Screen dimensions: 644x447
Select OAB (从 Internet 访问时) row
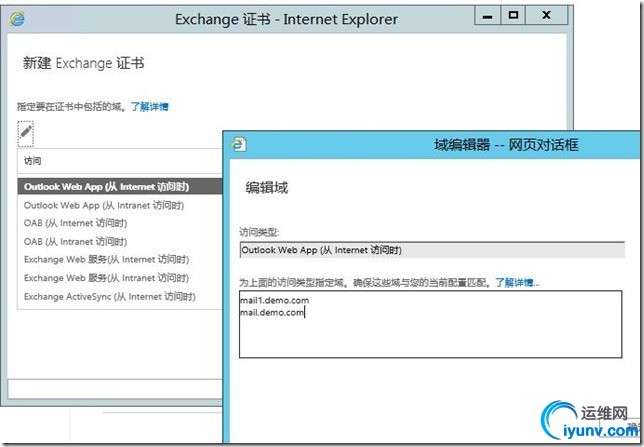(120, 223)
